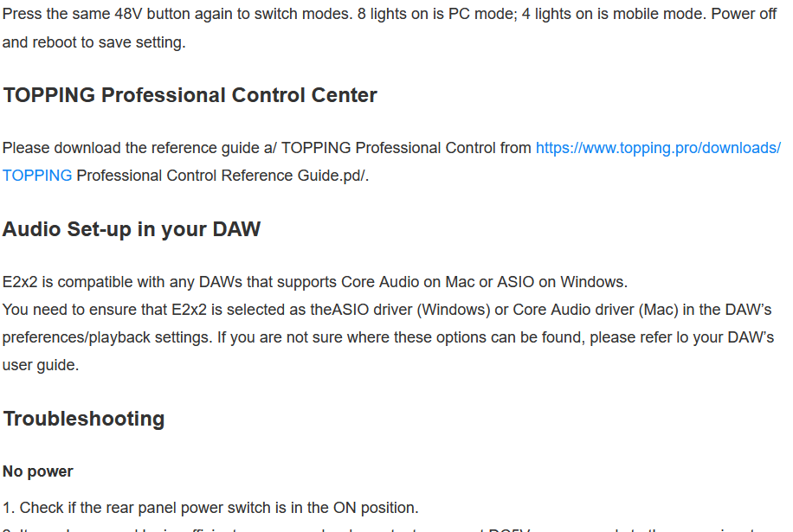Click the 'TOPPING Professional Control Center' heading
Screen dimensions: 793x532
point(190,95)
